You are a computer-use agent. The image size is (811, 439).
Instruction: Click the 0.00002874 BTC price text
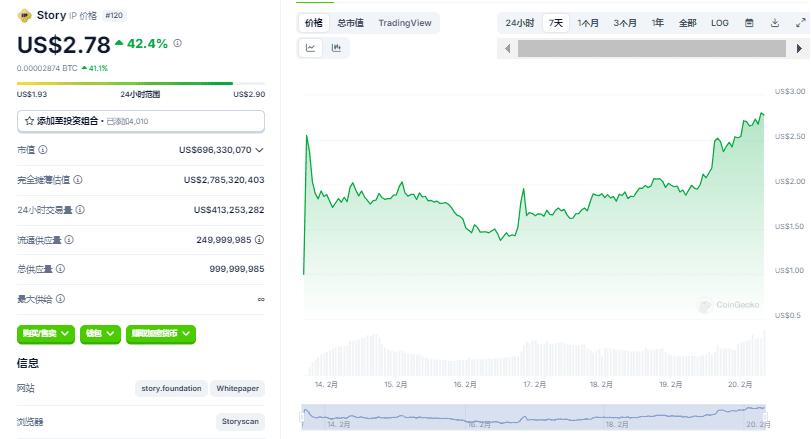pos(47,68)
